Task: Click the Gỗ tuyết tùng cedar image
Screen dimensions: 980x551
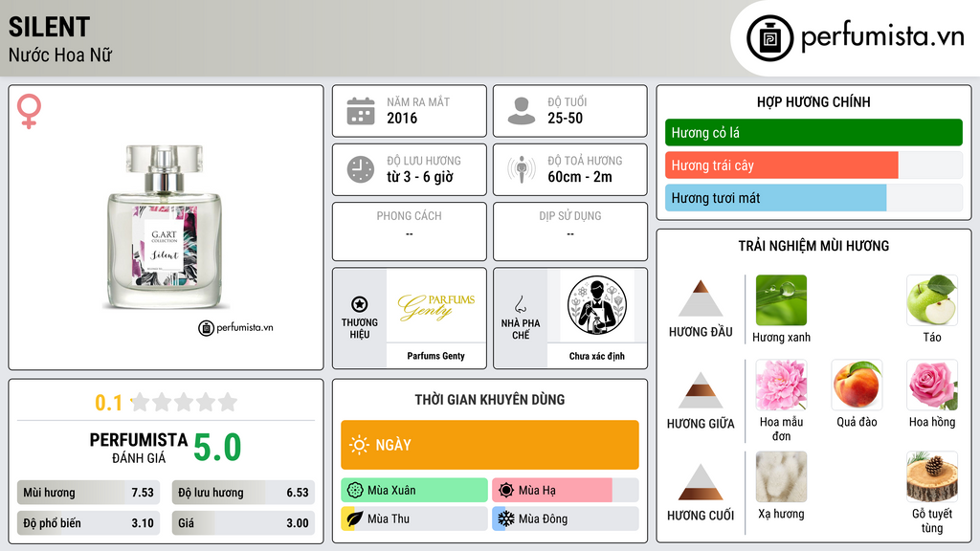Action: (932, 476)
